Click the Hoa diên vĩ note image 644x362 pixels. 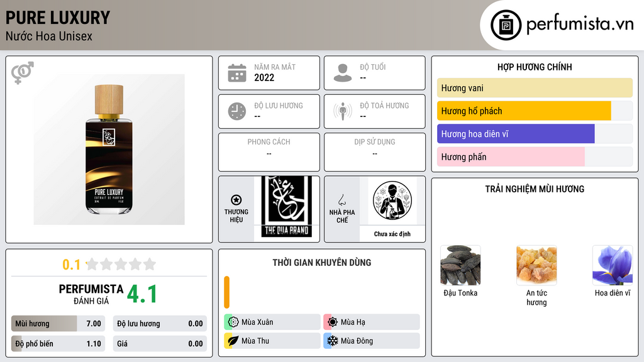tap(613, 265)
